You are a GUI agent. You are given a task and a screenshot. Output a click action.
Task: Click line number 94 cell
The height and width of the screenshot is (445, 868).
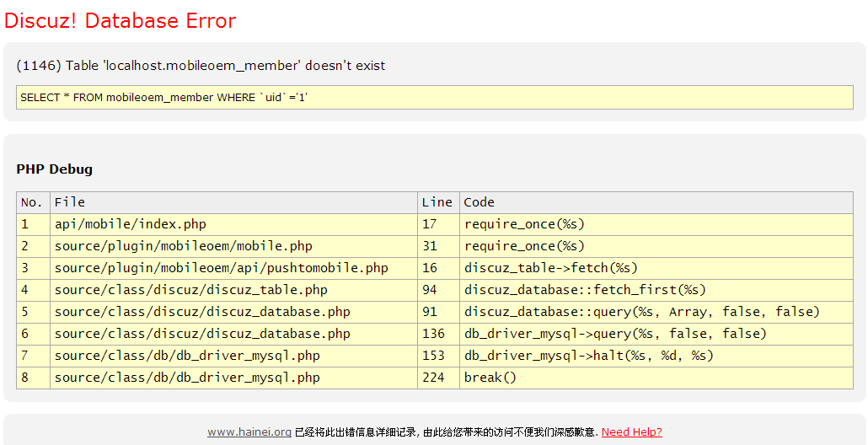click(x=438, y=290)
